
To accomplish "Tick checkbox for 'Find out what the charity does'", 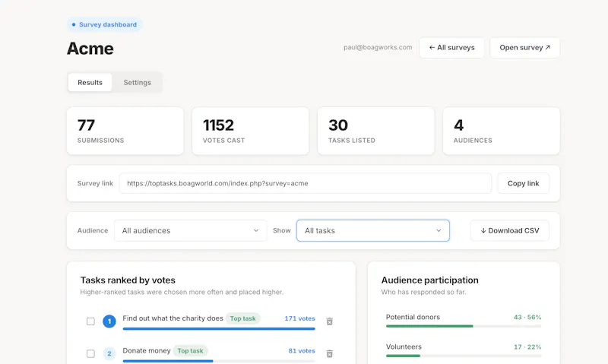I will pyautogui.click(x=90, y=321).
